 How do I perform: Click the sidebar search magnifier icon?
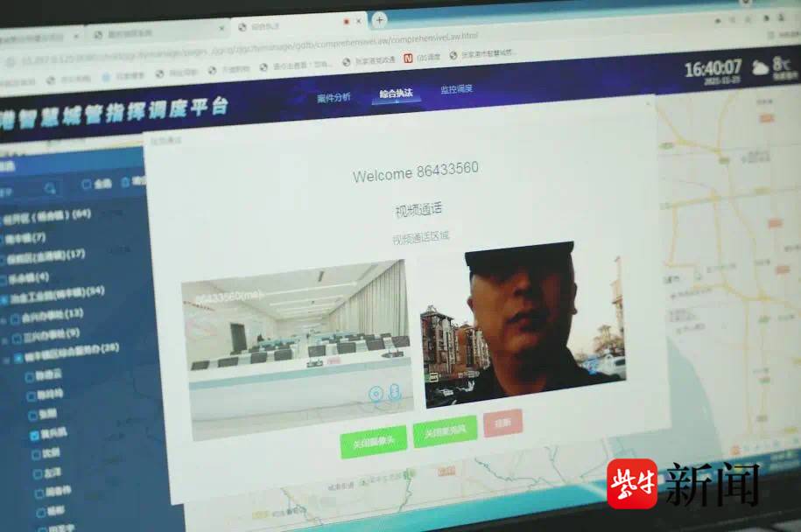pos(50,188)
